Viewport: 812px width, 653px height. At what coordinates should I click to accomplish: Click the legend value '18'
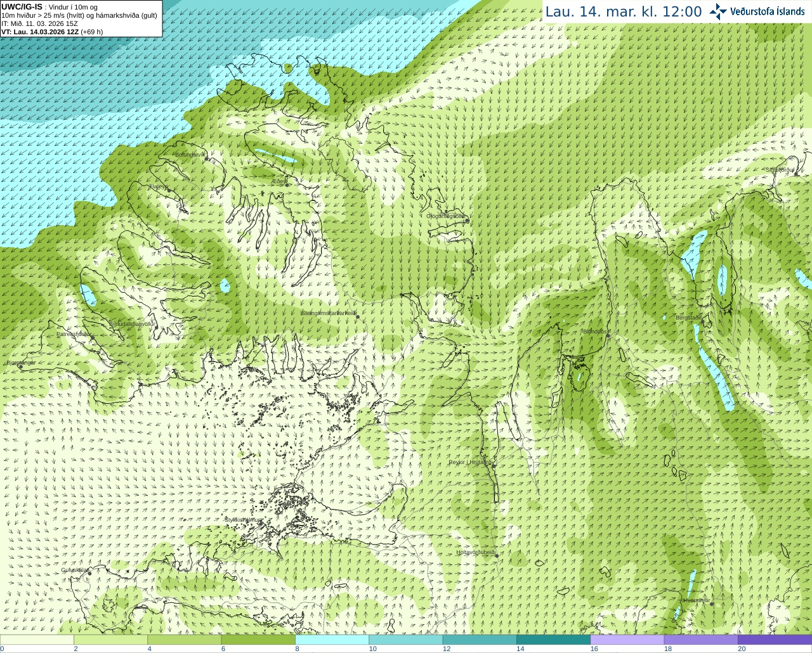(668, 649)
